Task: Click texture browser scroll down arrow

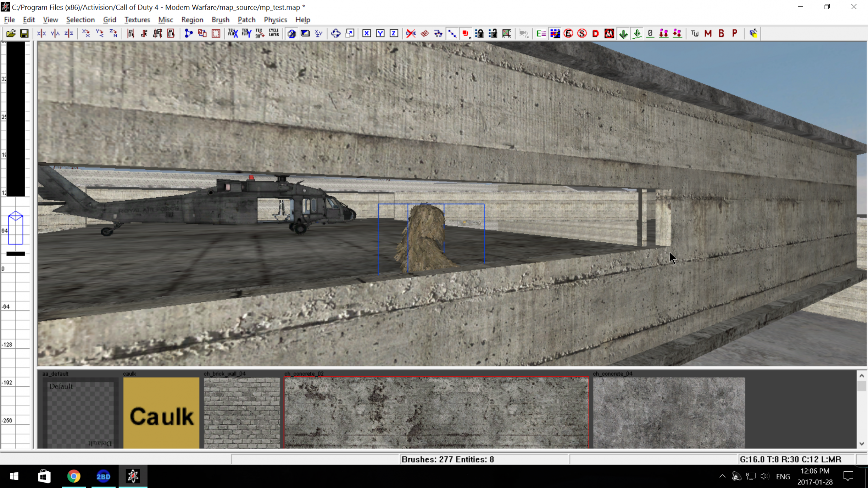Action: (x=862, y=444)
